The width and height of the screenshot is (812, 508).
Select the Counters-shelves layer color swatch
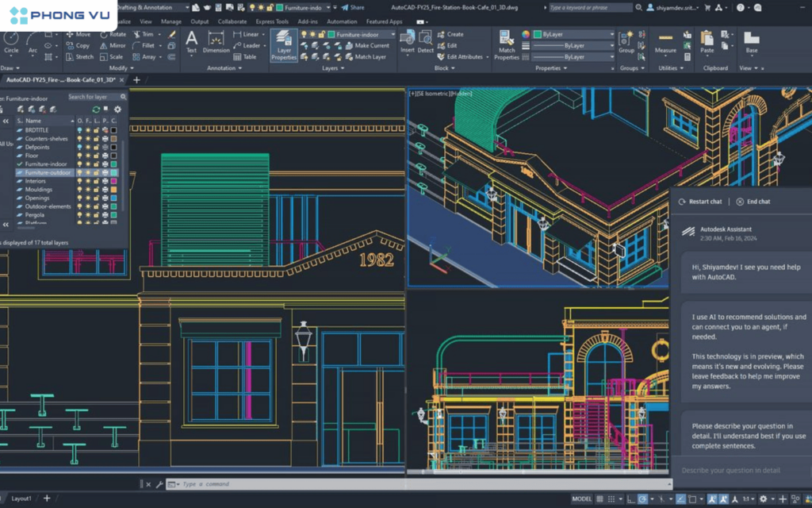click(113, 139)
